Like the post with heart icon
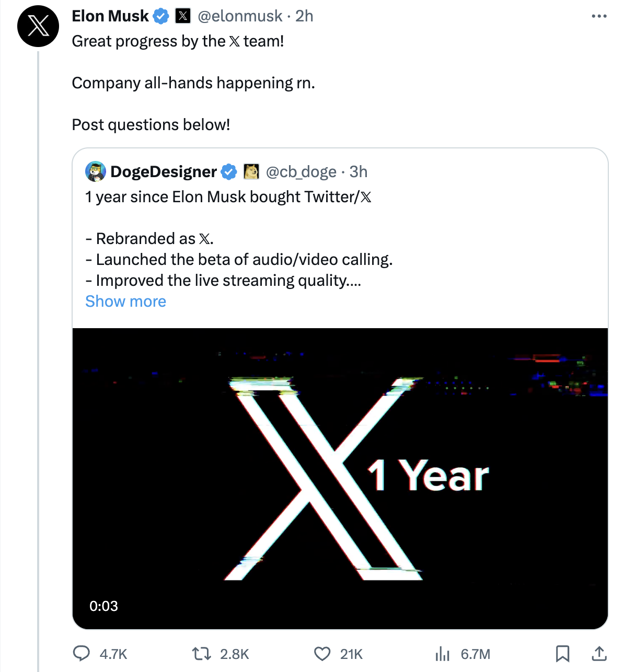 point(322,654)
